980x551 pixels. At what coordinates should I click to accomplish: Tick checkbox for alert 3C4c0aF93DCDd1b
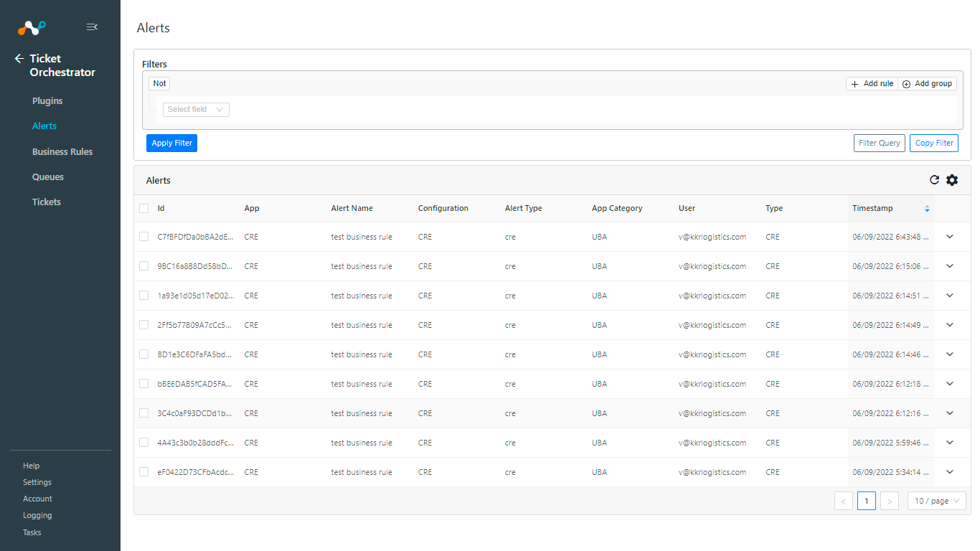pyautogui.click(x=144, y=413)
